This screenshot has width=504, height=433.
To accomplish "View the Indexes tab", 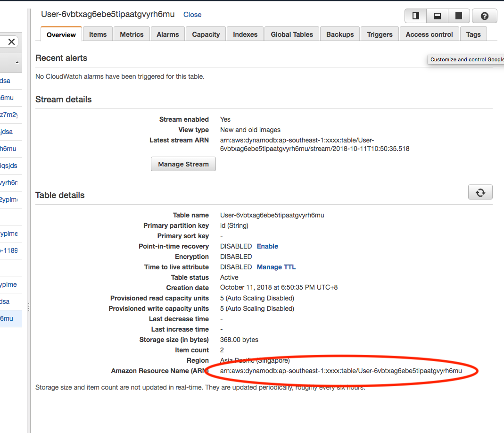I will (245, 34).
